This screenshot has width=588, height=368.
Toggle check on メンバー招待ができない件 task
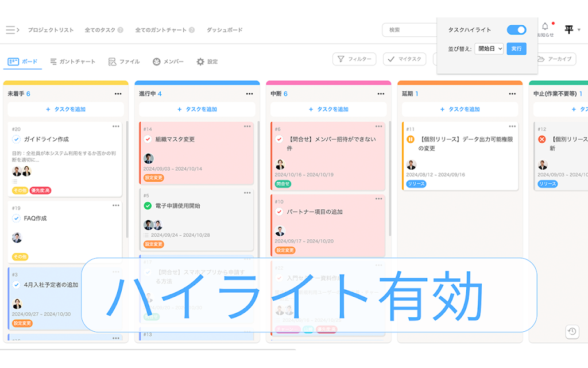coord(279,139)
